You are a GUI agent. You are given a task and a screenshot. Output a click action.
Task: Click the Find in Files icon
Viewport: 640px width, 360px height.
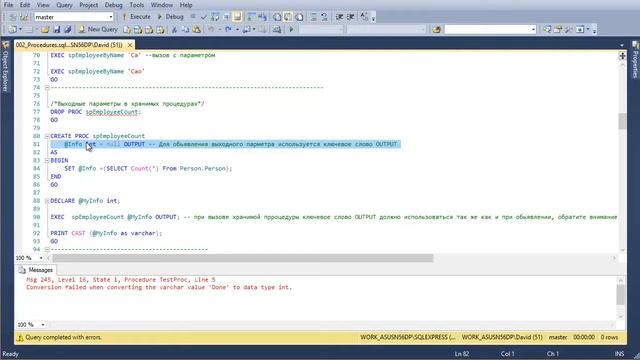click(436, 29)
